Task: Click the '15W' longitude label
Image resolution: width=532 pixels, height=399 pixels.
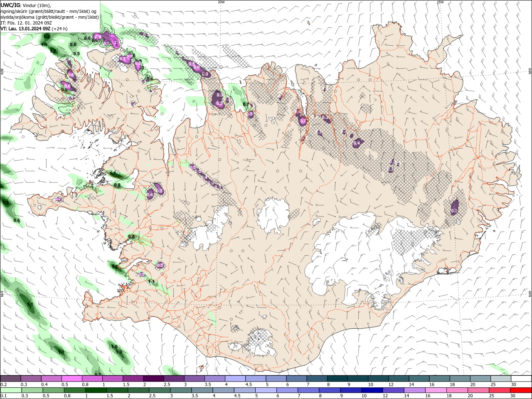Action: 440,2
